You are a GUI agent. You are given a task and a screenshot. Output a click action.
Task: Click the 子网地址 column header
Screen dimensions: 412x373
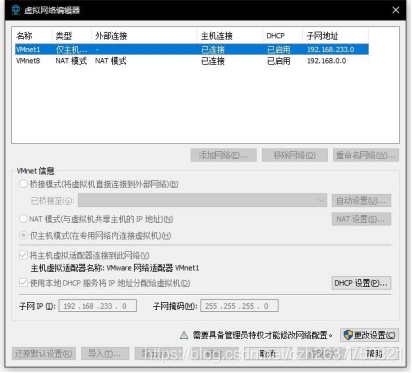pyautogui.click(x=335, y=36)
